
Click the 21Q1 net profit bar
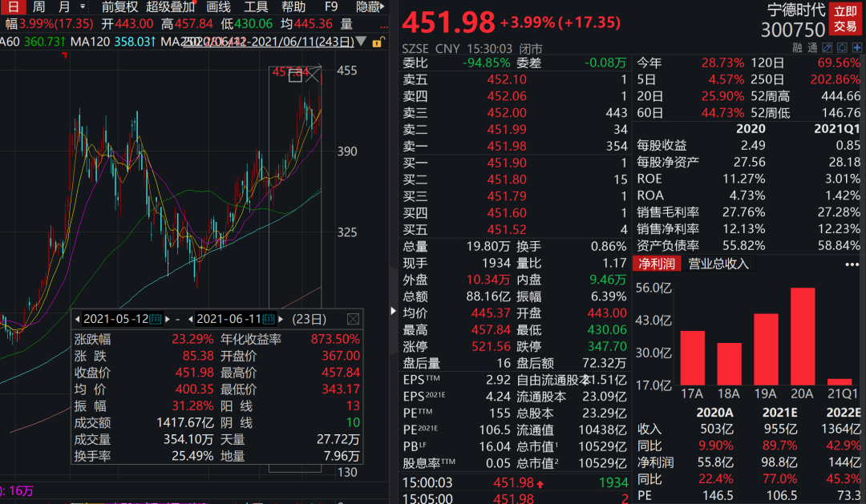click(x=840, y=382)
